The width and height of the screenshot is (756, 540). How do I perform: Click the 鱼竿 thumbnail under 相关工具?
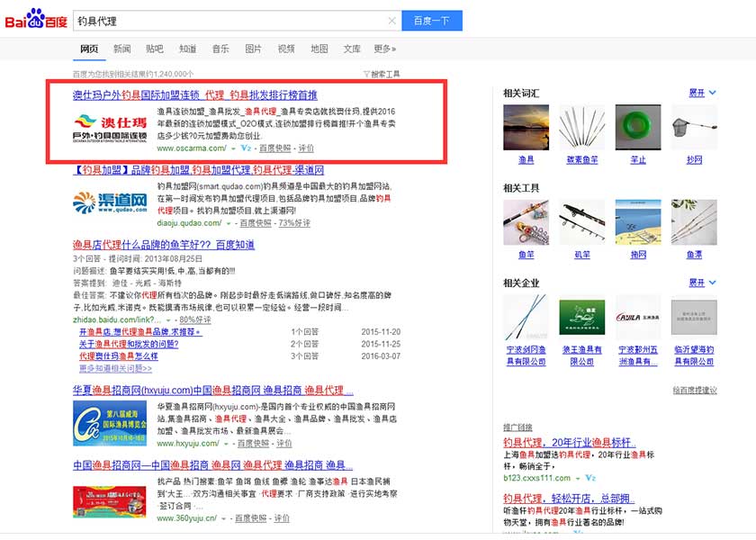[526, 222]
